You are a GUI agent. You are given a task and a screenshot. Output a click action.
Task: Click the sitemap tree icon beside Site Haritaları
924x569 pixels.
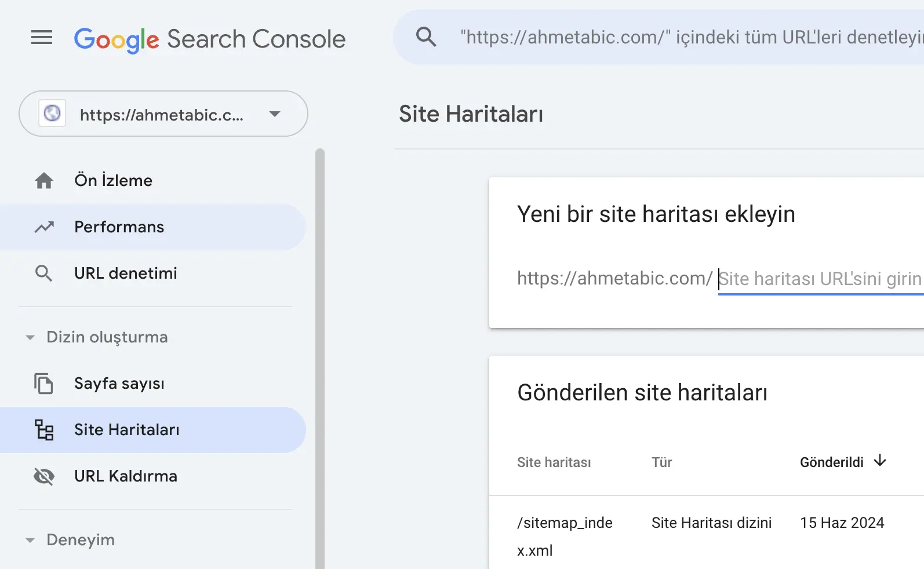(44, 430)
